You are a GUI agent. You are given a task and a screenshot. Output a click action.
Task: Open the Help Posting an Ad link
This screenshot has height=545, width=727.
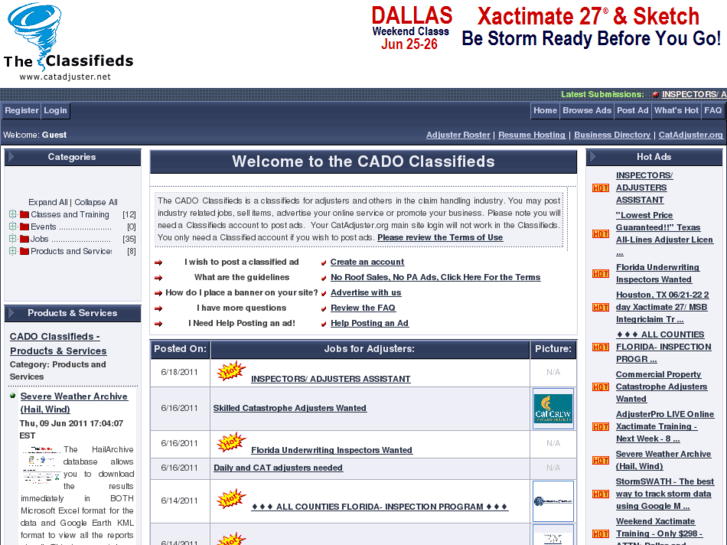[x=370, y=323]
